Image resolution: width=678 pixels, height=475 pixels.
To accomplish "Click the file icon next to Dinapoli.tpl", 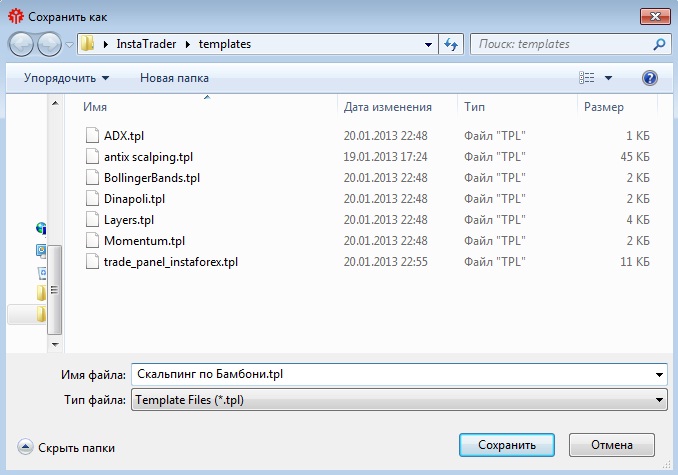I will tap(92, 198).
